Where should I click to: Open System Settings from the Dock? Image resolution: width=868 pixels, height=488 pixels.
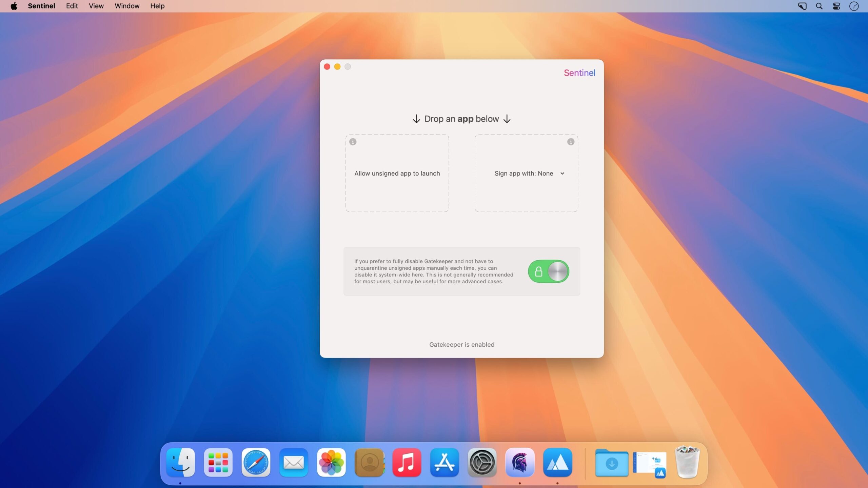pyautogui.click(x=482, y=462)
